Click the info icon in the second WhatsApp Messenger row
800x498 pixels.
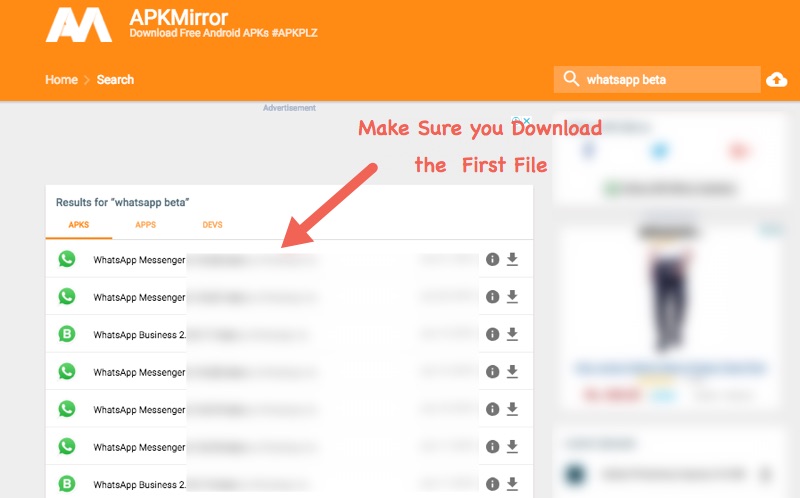tap(492, 296)
